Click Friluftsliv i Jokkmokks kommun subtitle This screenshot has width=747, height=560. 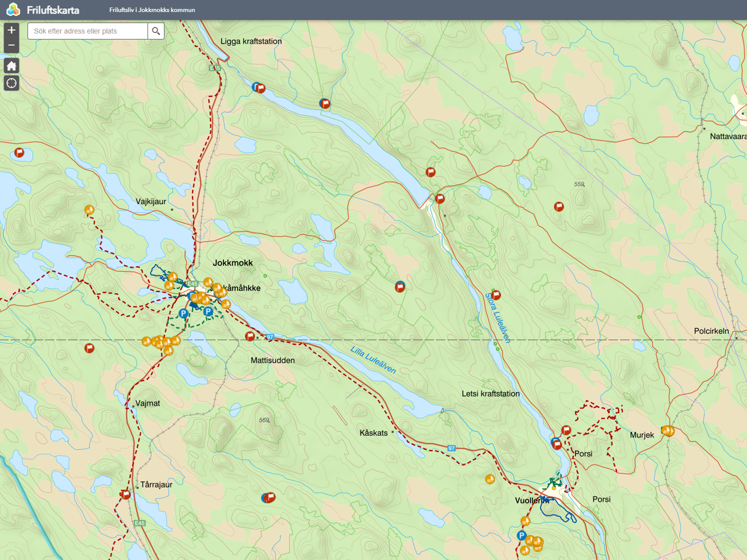152,10
